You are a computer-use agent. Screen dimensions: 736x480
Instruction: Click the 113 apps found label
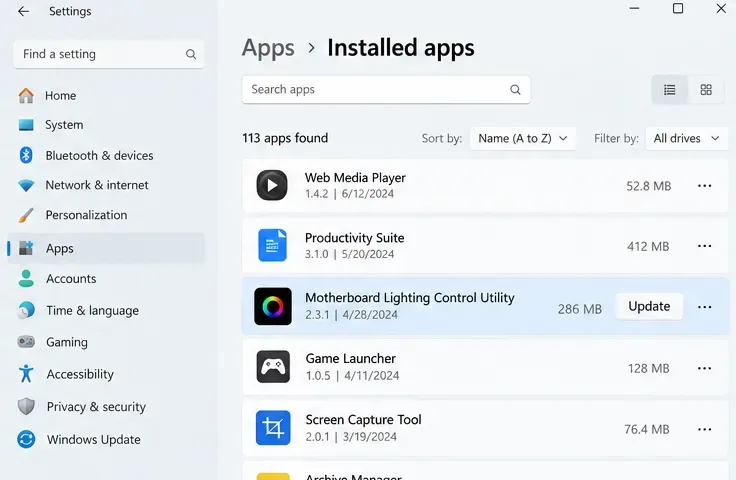pyautogui.click(x=285, y=138)
